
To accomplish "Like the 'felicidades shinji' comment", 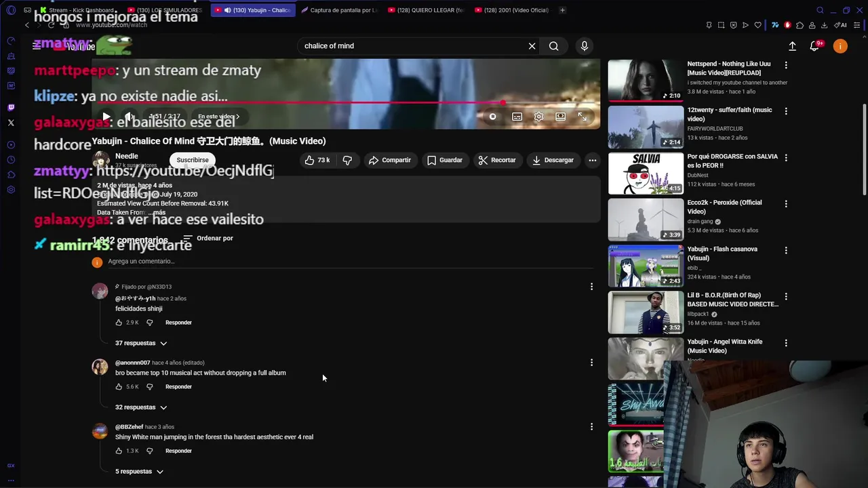I will 119,323.
